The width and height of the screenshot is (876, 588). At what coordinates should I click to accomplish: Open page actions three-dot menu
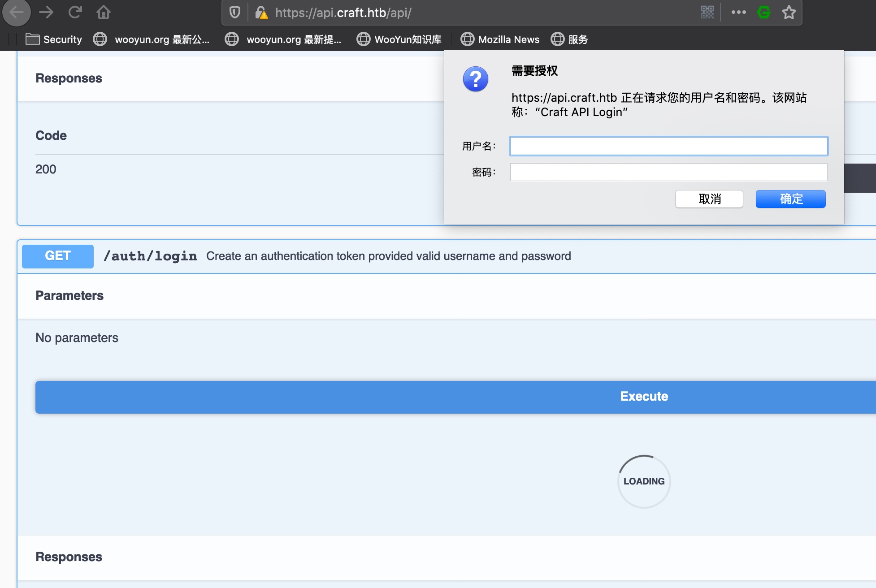point(738,13)
